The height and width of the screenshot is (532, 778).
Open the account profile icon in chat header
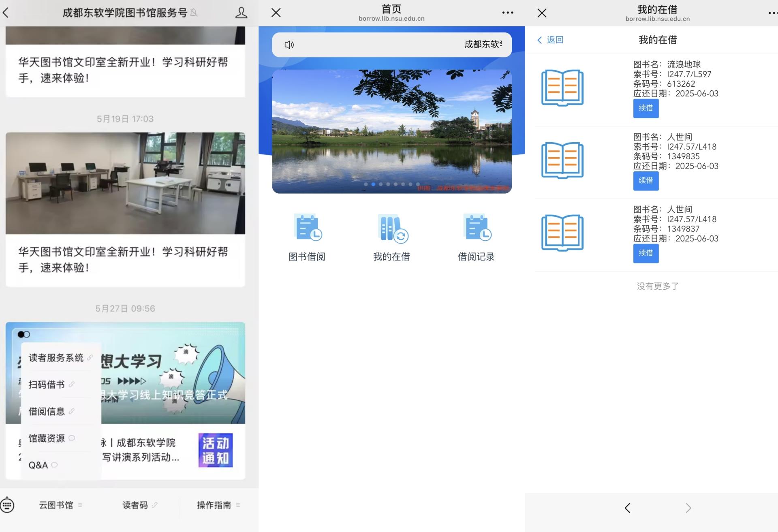tap(241, 13)
